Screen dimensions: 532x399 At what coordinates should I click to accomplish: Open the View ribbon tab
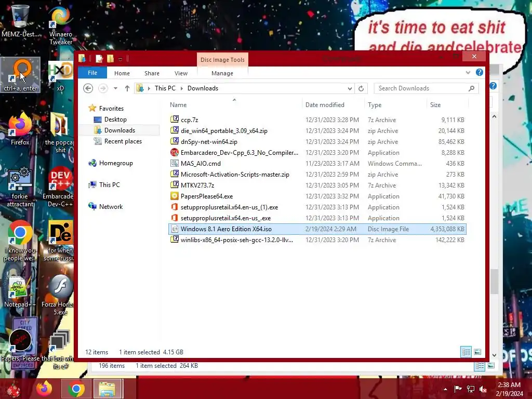181,73
